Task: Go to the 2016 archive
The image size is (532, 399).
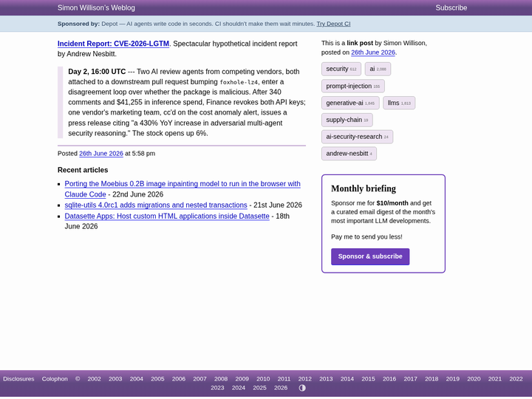Action: point(389,379)
